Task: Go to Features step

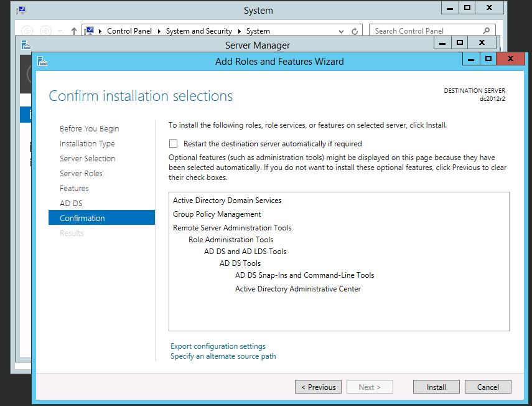Action: click(74, 189)
